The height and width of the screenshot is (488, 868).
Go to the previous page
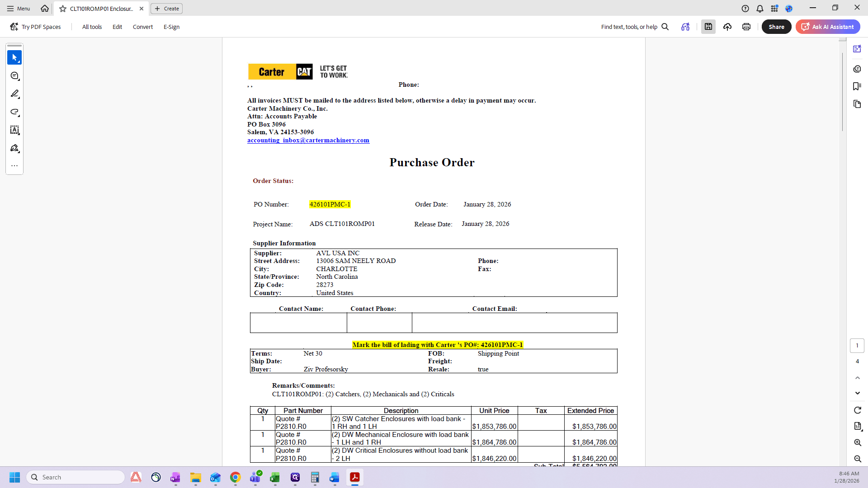(857, 378)
